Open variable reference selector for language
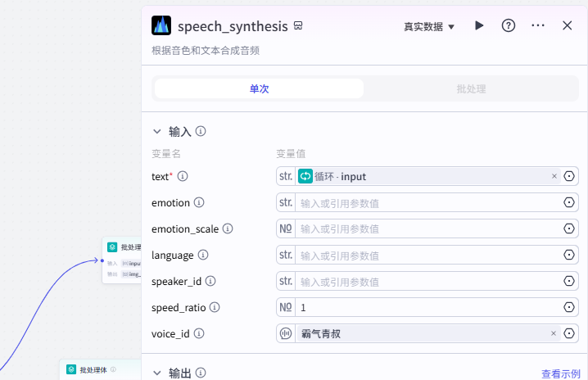The height and width of the screenshot is (380, 588). (569, 255)
